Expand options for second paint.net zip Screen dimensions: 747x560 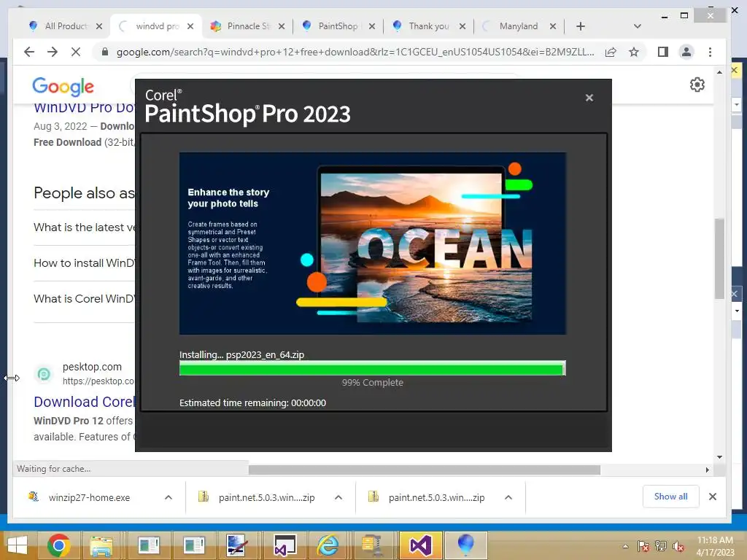[508, 497]
